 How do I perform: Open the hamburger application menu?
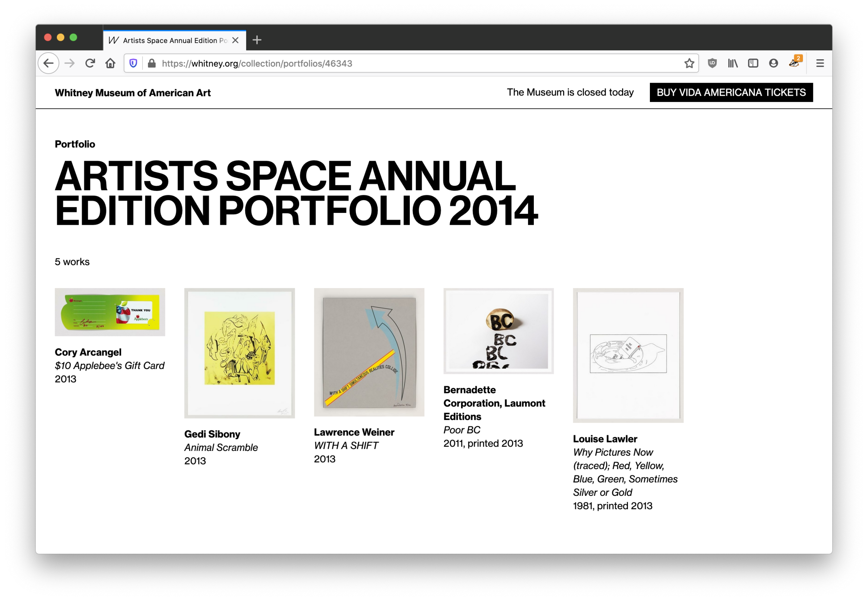point(820,63)
